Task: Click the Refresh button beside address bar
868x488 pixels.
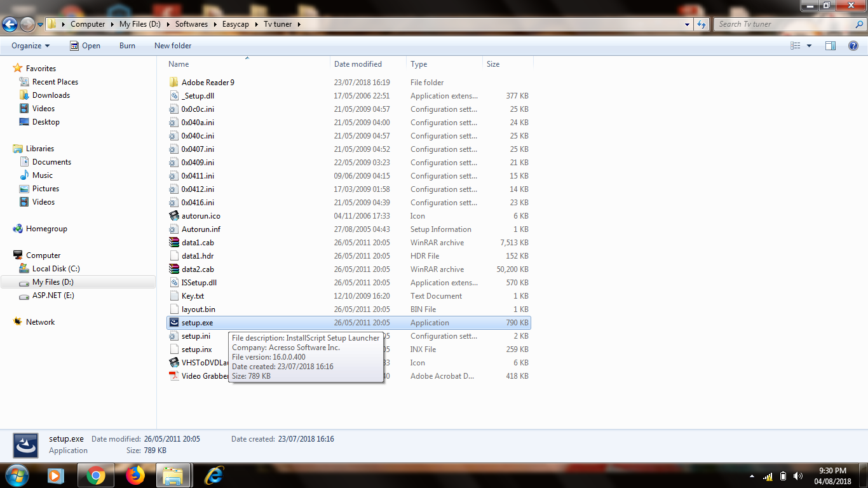Action: point(702,24)
